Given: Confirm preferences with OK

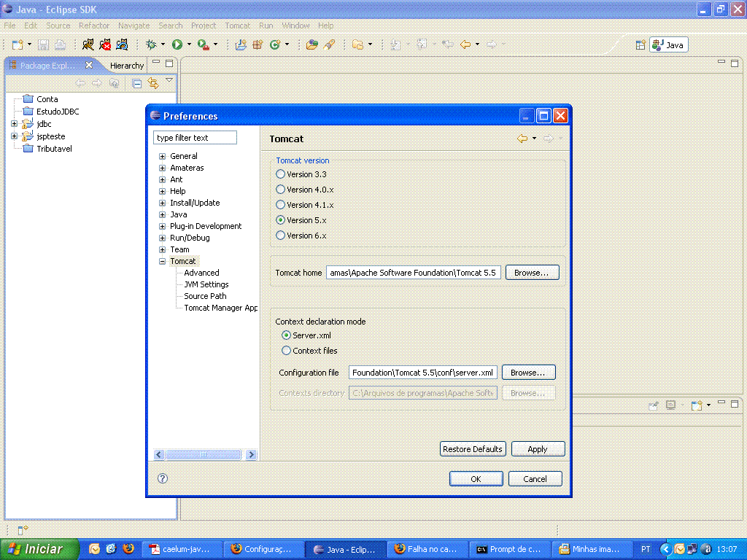Looking at the screenshot, I should tap(476, 479).
